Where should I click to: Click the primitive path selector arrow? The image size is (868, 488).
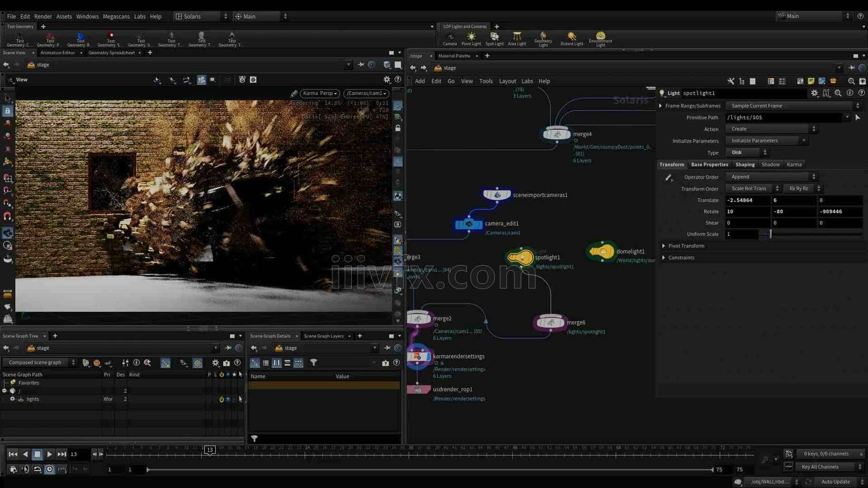point(858,117)
